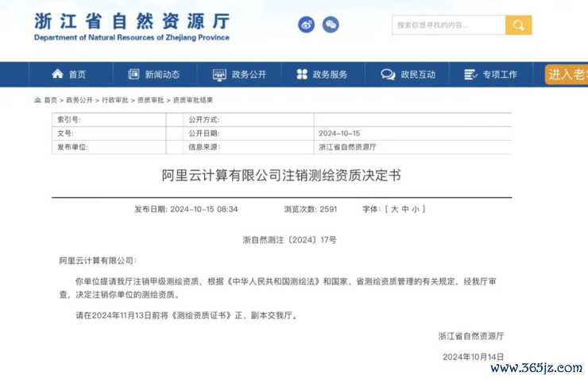The width and height of the screenshot is (588, 380).
Task: Open the 政务服务 menu item
Action: point(330,75)
